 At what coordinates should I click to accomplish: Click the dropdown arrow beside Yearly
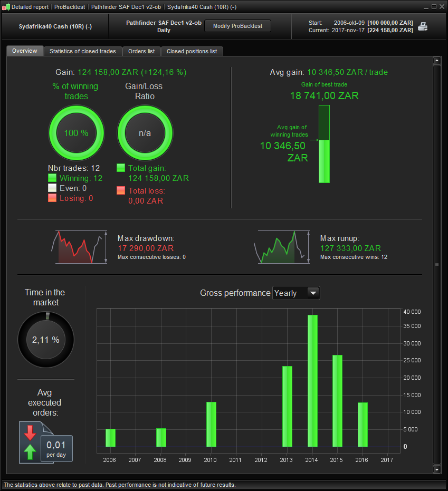point(313,293)
